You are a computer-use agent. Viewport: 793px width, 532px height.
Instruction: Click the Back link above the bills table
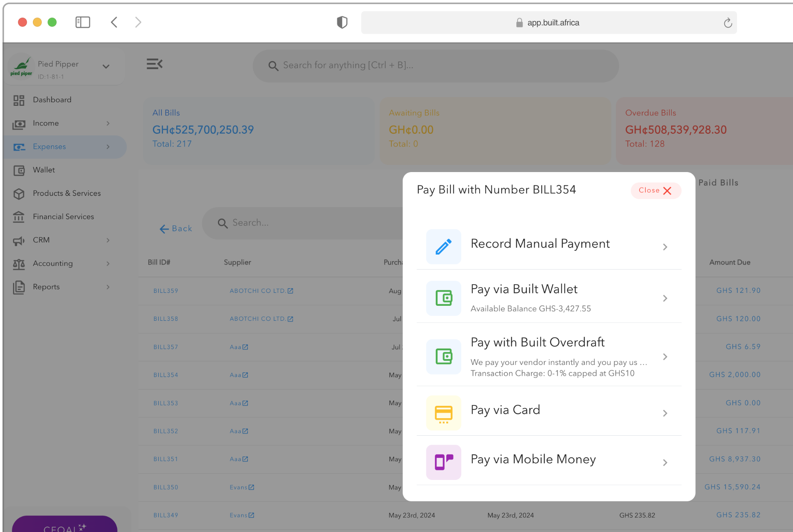click(x=176, y=229)
